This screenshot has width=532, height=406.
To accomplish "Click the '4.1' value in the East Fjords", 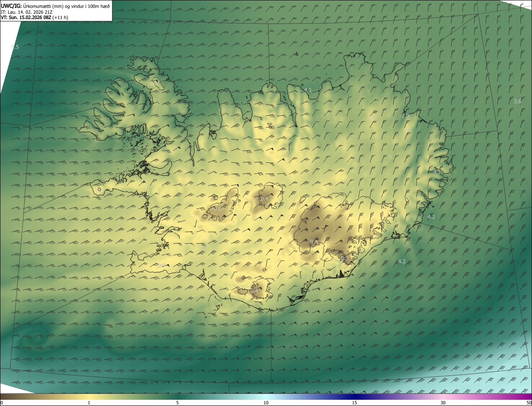I will point(436,171).
